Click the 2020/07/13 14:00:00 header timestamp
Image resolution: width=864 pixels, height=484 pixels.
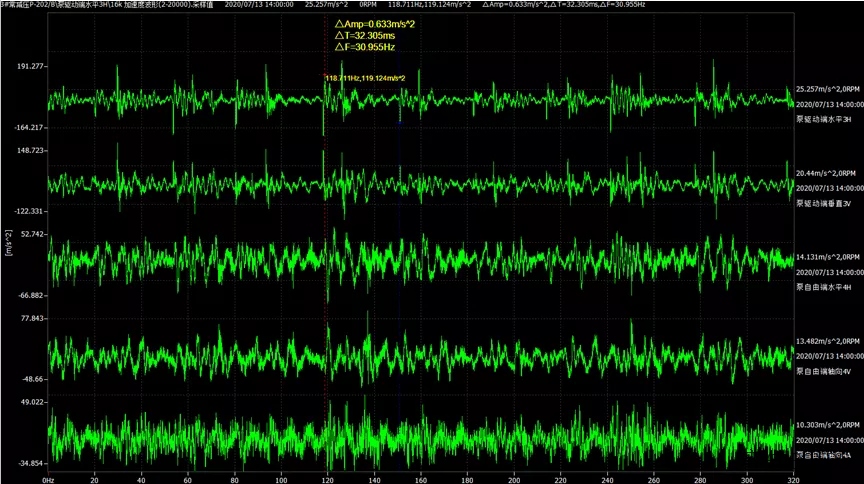(259, 5)
